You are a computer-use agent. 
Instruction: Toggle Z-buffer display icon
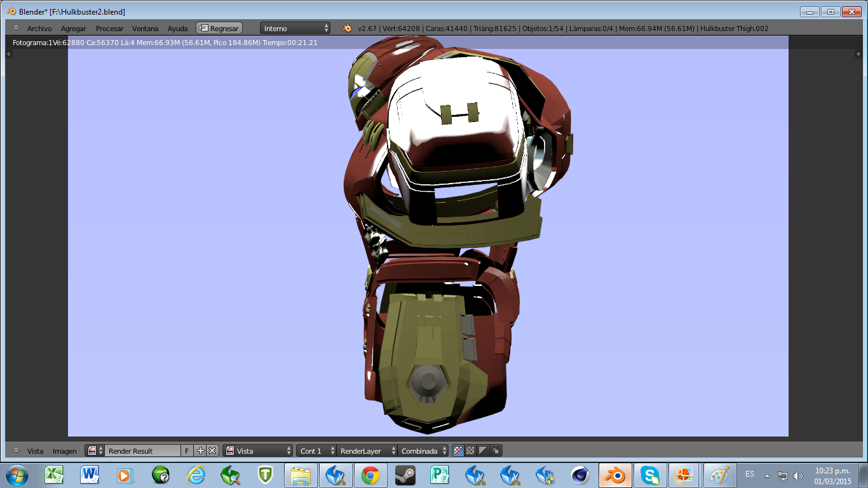tap(496, 451)
